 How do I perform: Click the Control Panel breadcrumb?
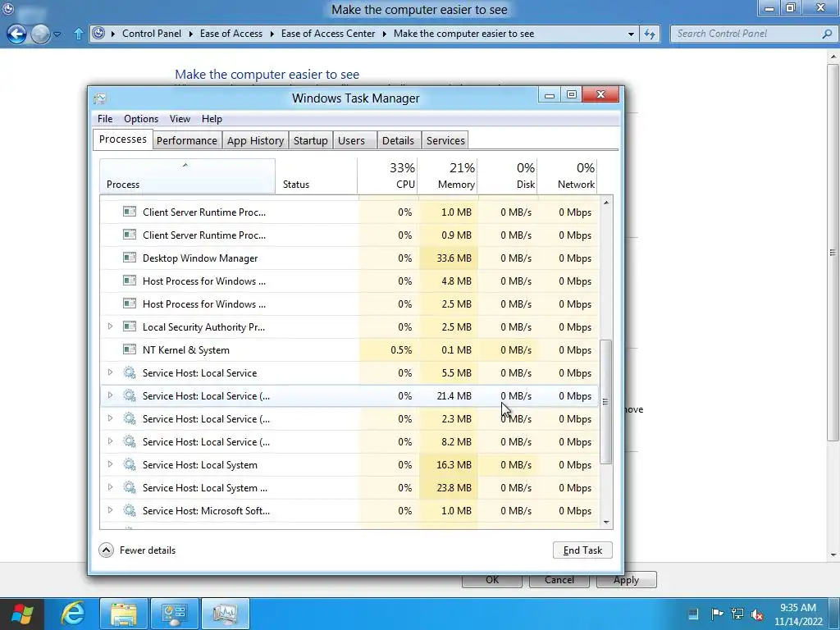152,33
